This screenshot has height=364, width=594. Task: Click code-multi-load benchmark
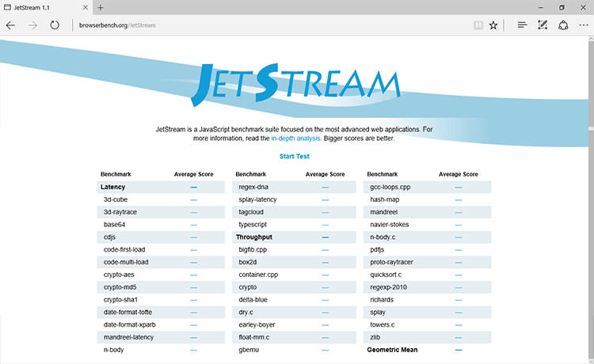pyautogui.click(x=126, y=262)
